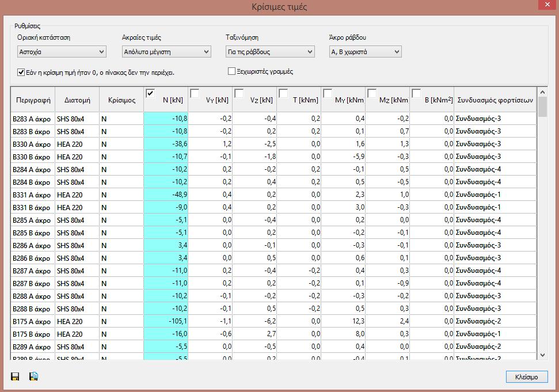Select the row B285 A άκρο

[x=273, y=220]
